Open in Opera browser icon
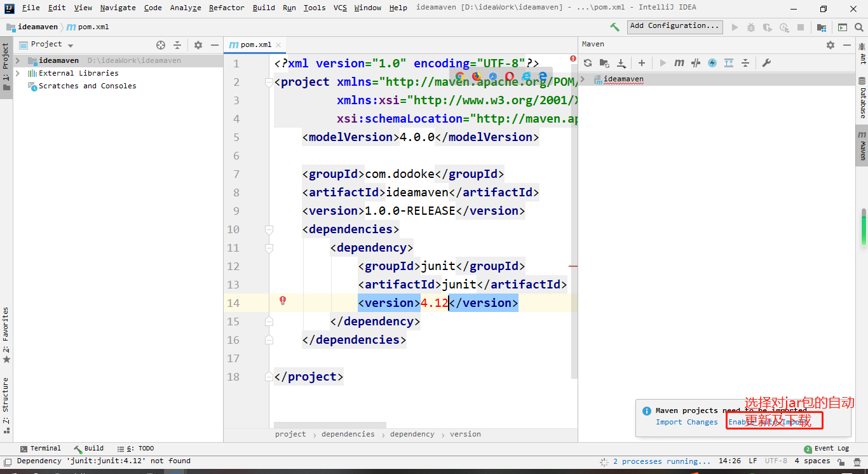 click(510, 76)
